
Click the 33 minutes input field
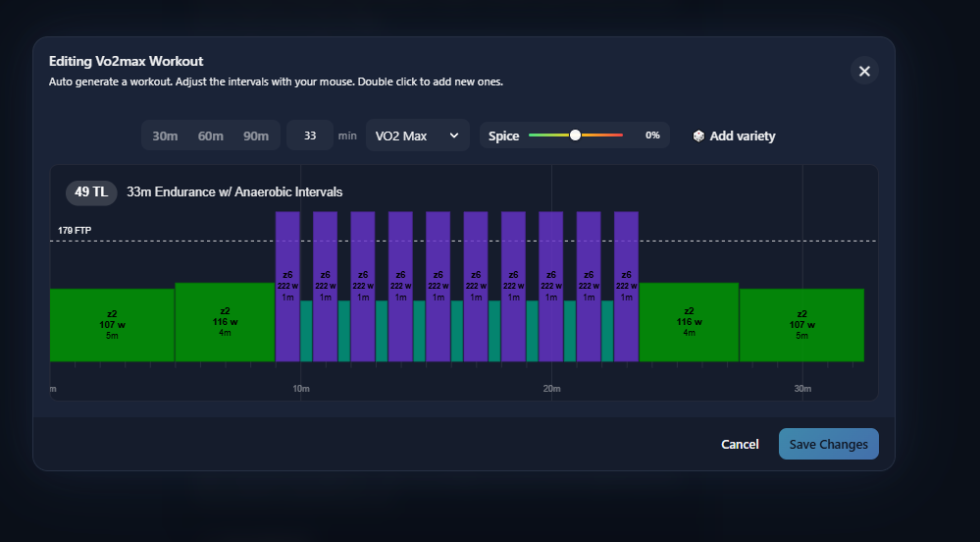(x=310, y=135)
